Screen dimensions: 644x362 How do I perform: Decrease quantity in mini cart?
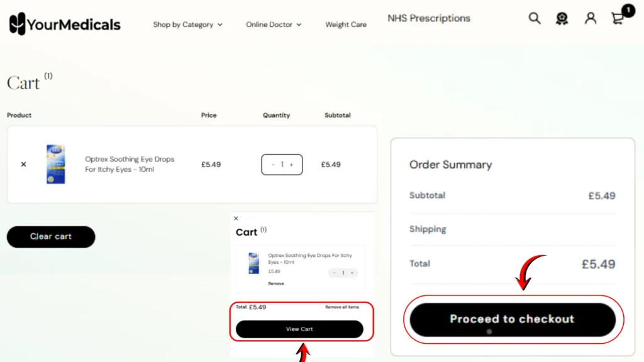pos(334,273)
